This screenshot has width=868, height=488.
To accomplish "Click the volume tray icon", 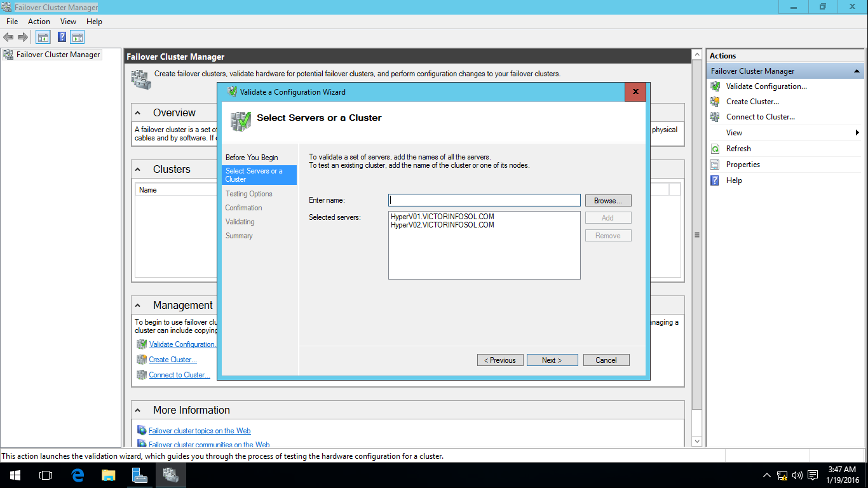I will point(797,475).
